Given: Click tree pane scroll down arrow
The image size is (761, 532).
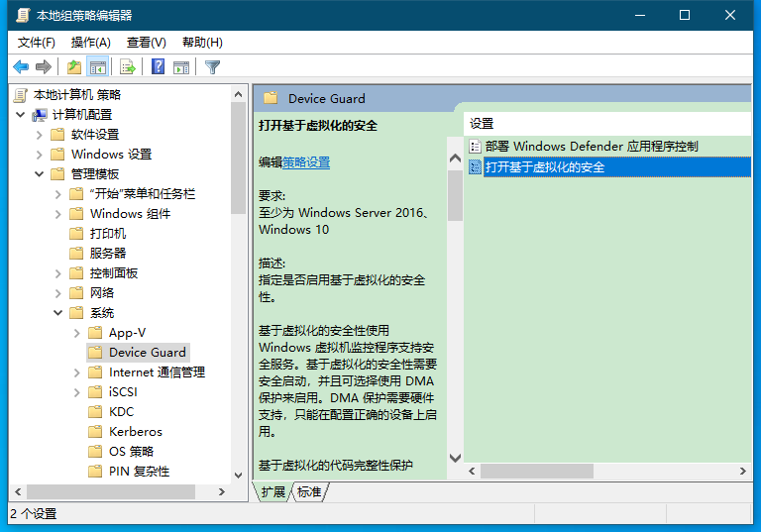Looking at the screenshot, I should [238, 476].
